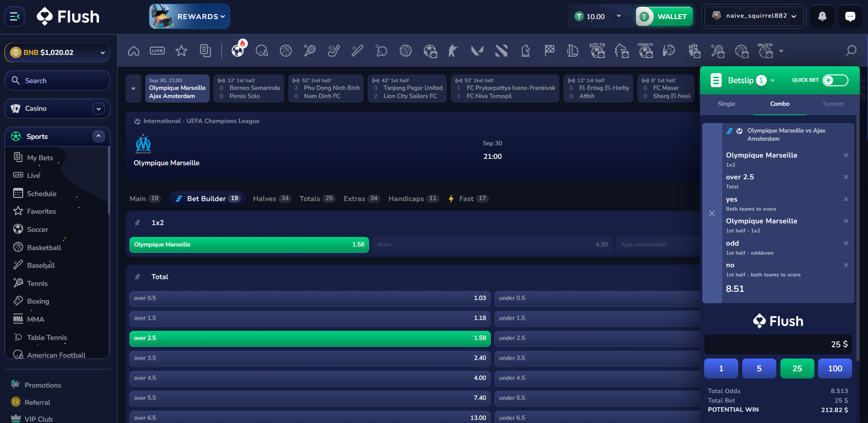Screen dimensions: 868x423
Task: Click the sidebar Search field
Action: pos(58,81)
